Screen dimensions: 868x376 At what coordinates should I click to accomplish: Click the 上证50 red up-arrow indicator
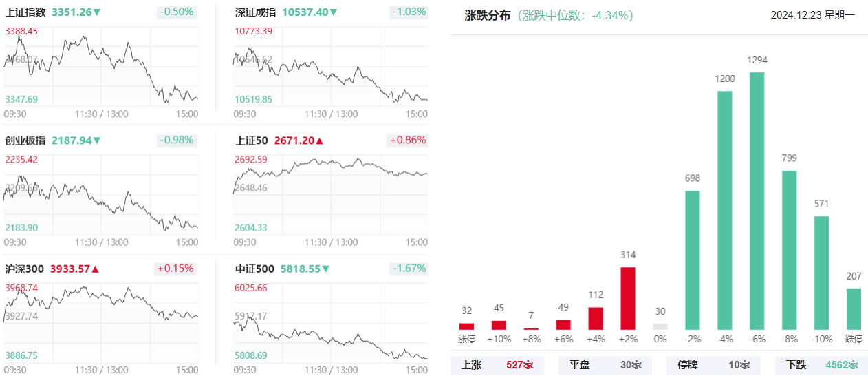(x=319, y=140)
